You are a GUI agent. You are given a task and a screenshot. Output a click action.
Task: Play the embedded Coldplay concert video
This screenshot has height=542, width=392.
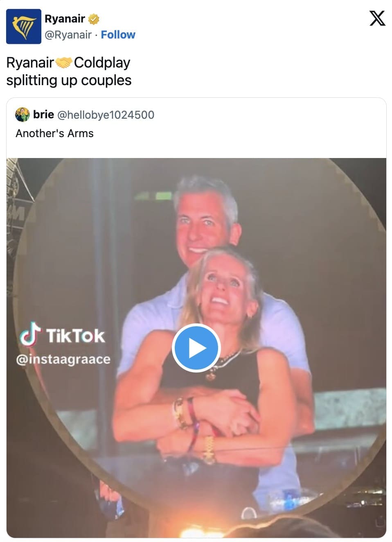196,348
